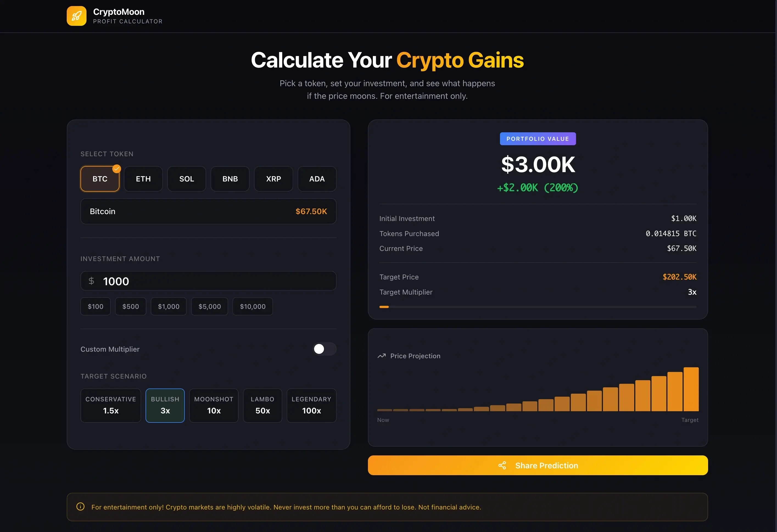Click the Price Projection trend arrow icon
Viewport: 777px width, 532px height.
[381, 356]
